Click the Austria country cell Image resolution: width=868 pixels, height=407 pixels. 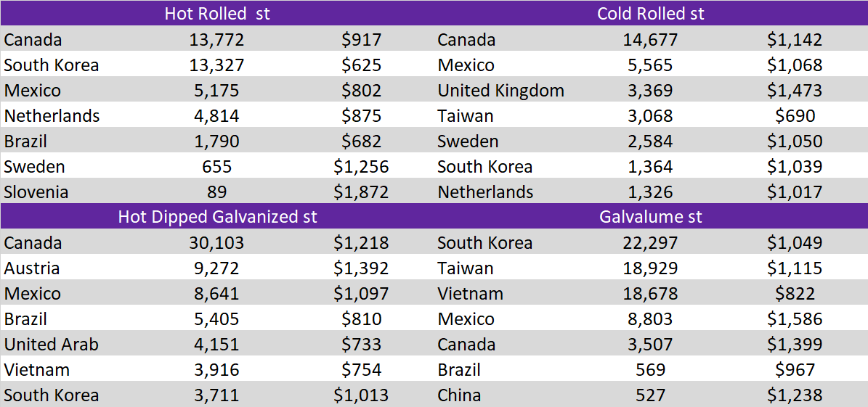[x=32, y=268]
